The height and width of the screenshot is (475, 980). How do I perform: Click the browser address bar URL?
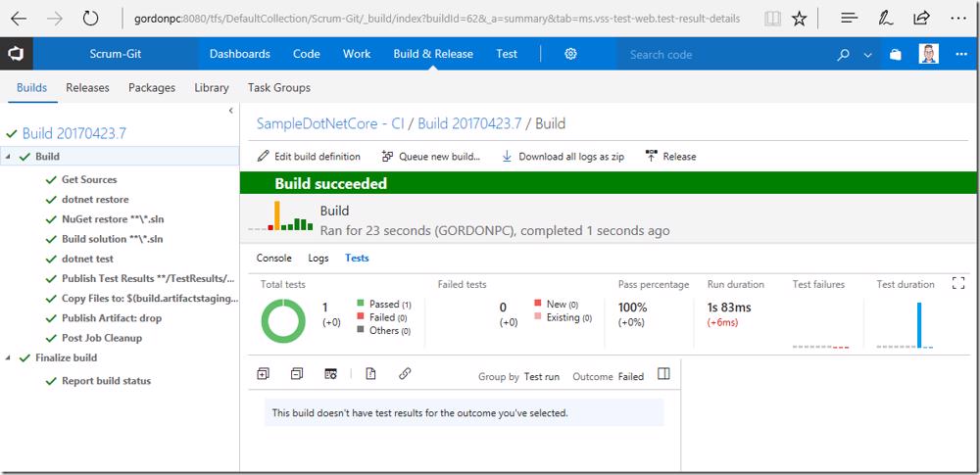click(437, 19)
